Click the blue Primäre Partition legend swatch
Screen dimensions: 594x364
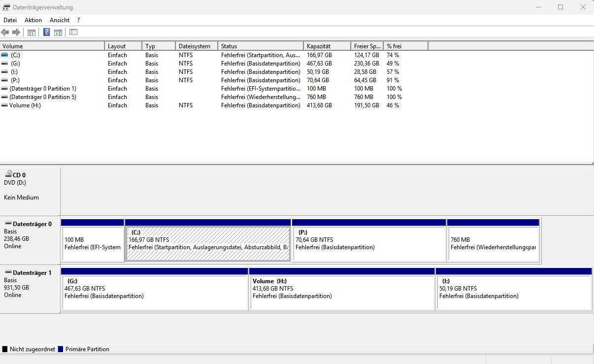pos(61,349)
